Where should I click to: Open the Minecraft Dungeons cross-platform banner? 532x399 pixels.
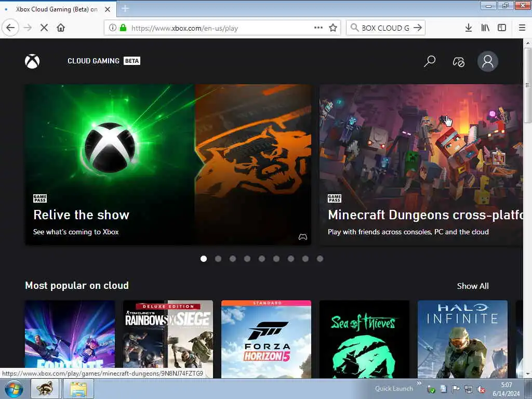click(x=421, y=165)
